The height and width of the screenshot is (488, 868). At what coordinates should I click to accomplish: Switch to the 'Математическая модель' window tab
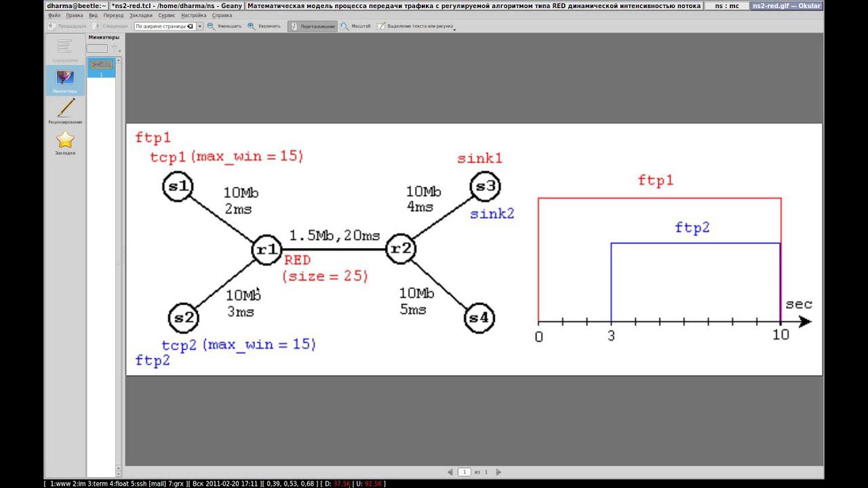coord(474,5)
